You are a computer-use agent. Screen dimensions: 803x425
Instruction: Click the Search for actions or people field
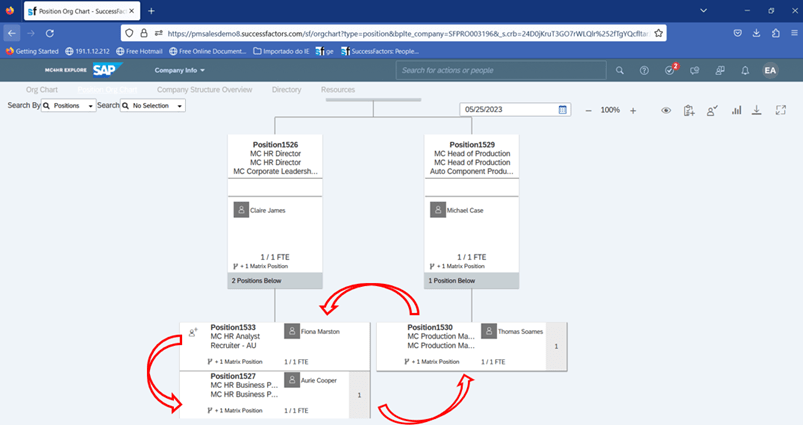point(501,70)
